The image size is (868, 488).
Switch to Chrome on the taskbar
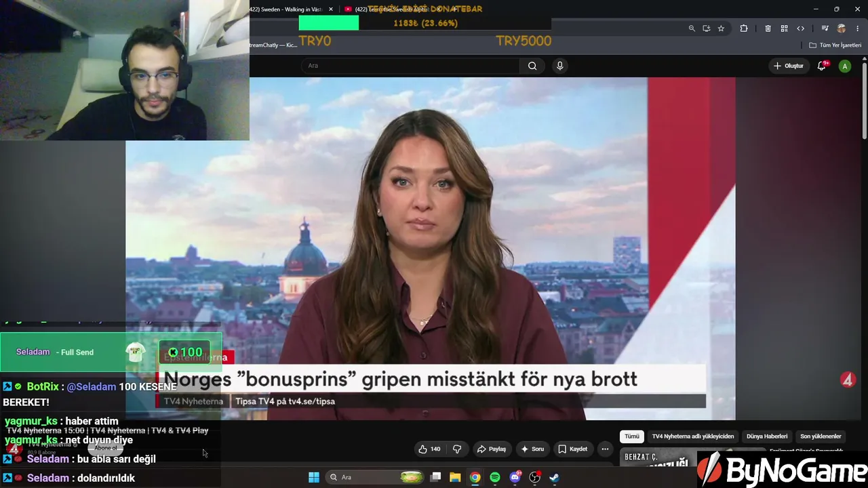(x=475, y=477)
